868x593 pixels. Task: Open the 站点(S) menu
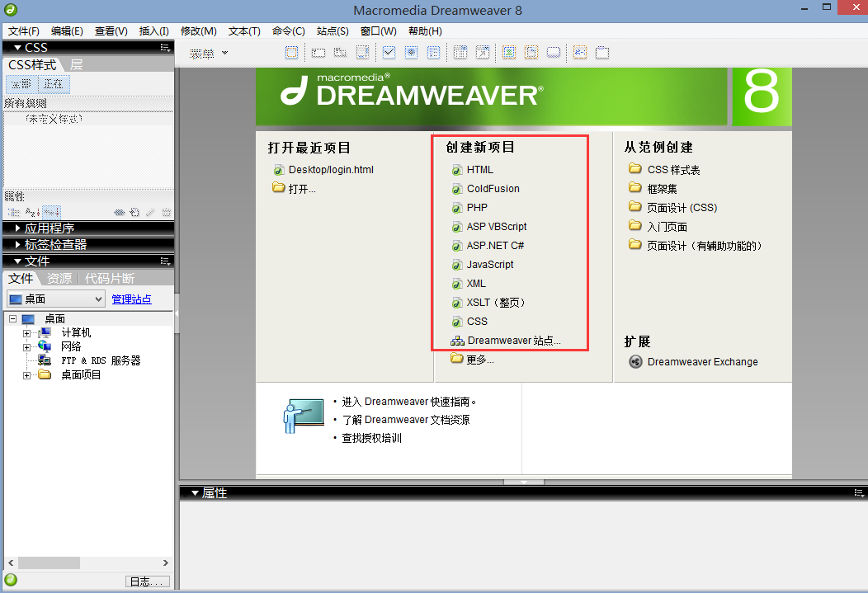pyautogui.click(x=333, y=31)
